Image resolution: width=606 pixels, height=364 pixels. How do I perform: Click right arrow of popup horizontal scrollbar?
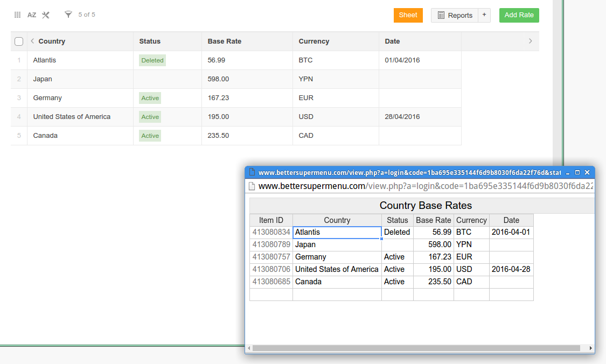(x=591, y=348)
